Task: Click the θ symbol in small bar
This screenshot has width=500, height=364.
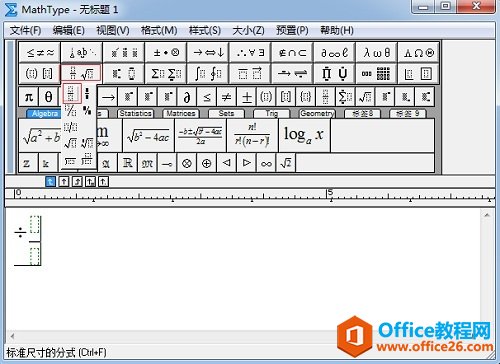Action: (49, 97)
